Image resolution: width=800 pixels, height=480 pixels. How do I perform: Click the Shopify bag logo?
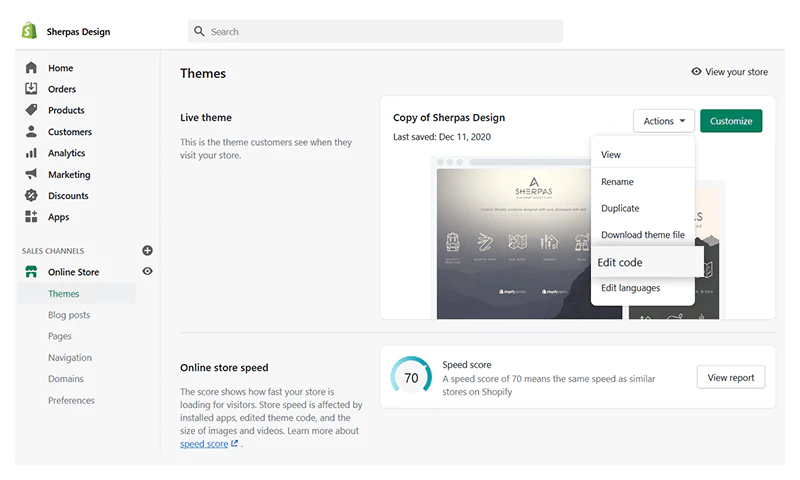[x=29, y=31]
